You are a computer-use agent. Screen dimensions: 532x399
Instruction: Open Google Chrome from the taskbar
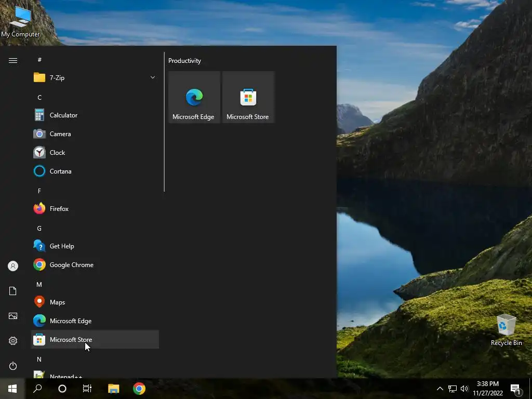[x=139, y=389]
